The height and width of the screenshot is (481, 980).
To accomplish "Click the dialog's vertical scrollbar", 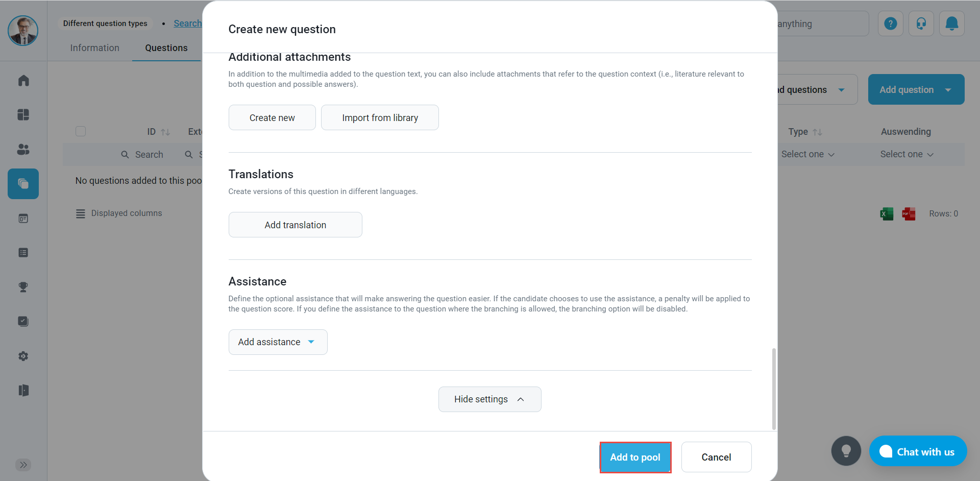I will (774, 388).
